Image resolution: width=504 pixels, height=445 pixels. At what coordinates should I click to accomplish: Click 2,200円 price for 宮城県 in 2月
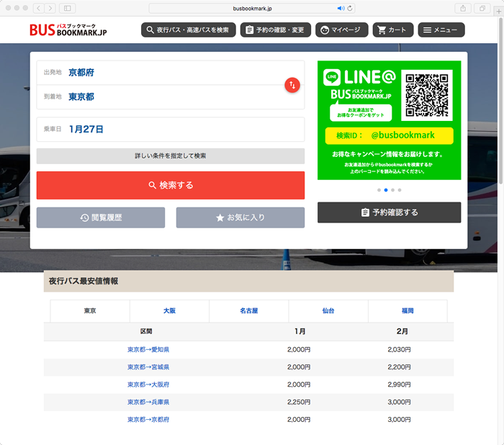pyautogui.click(x=399, y=367)
